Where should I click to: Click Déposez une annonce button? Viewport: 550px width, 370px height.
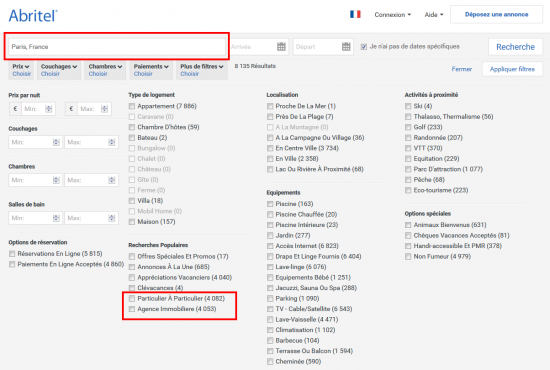tap(496, 14)
